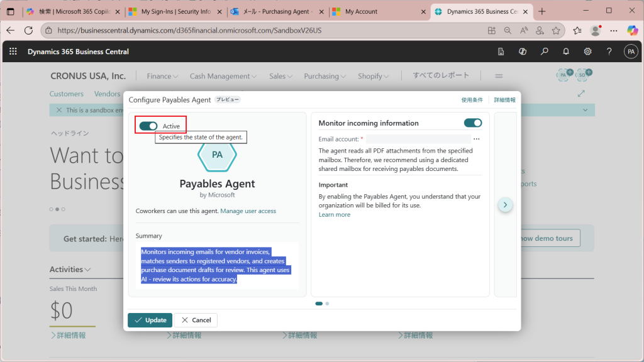Click the SO agent icon at top right
The height and width of the screenshot is (362, 644).
(583, 75)
